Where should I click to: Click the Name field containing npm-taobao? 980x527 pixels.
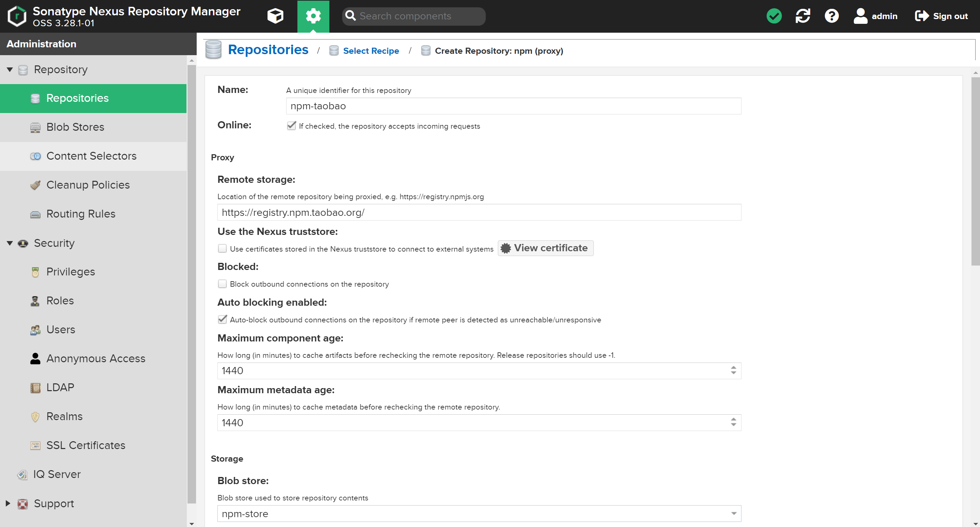click(513, 106)
